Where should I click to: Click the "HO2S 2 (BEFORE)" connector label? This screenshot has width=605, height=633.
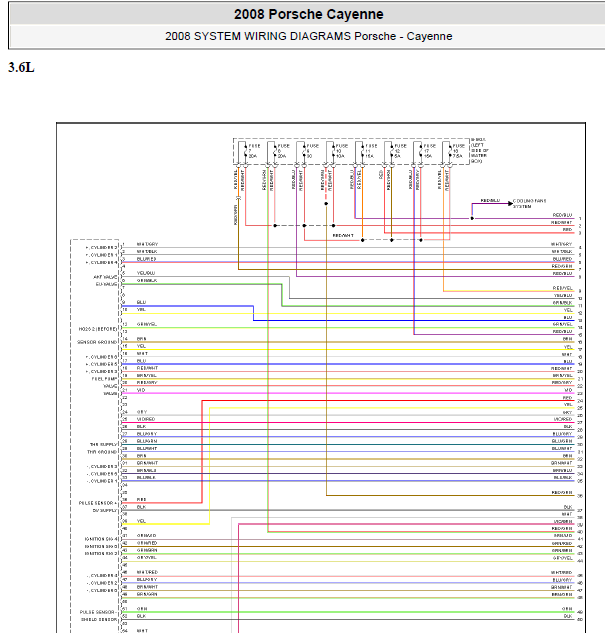(x=98, y=329)
